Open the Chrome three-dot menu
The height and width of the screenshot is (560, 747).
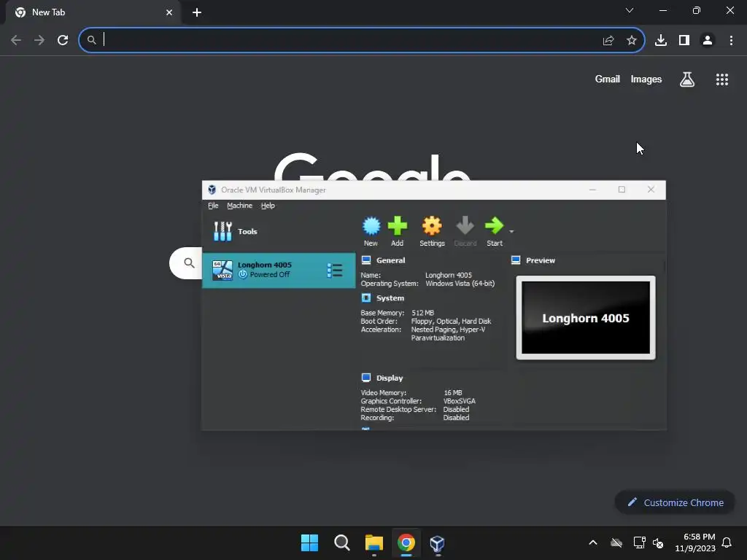731,40
